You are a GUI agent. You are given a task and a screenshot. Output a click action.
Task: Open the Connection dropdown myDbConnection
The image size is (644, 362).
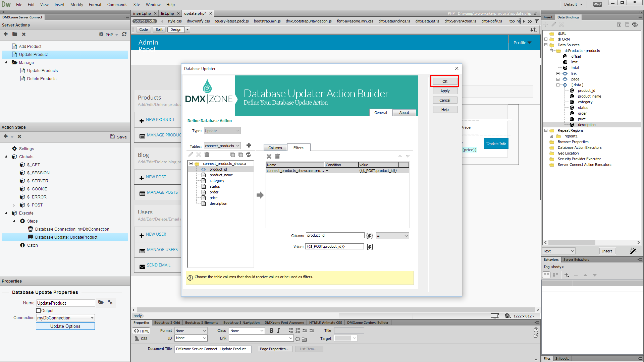pyautogui.click(x=65, y=318)
